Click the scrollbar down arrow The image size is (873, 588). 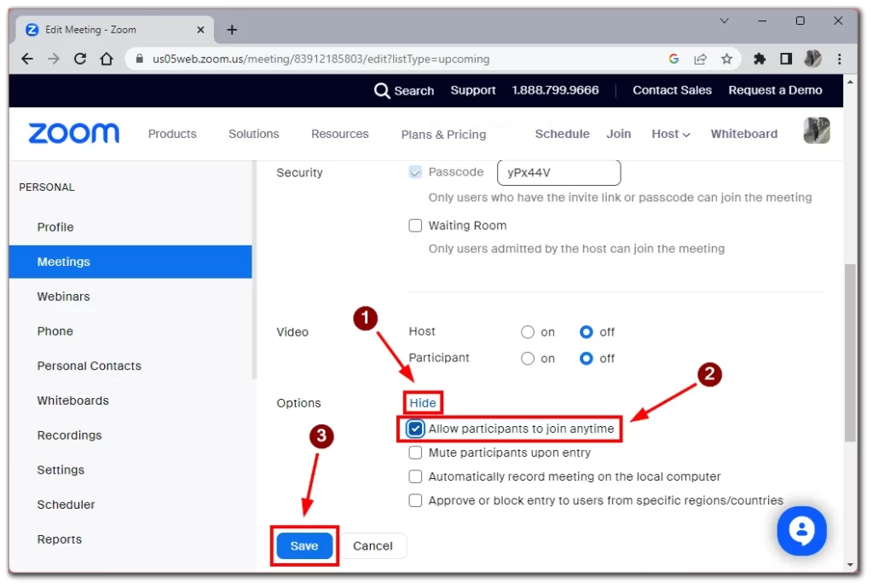click(850, 565)
